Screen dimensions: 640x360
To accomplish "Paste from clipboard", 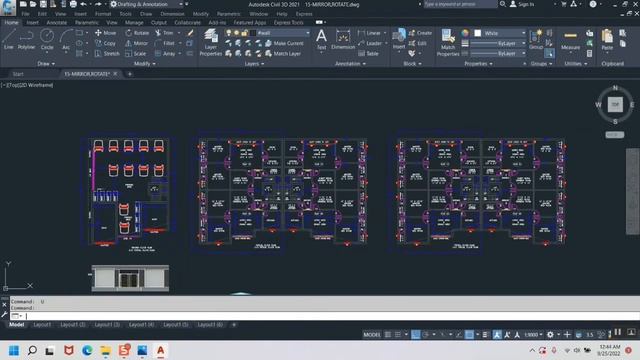I will point(607,40).
